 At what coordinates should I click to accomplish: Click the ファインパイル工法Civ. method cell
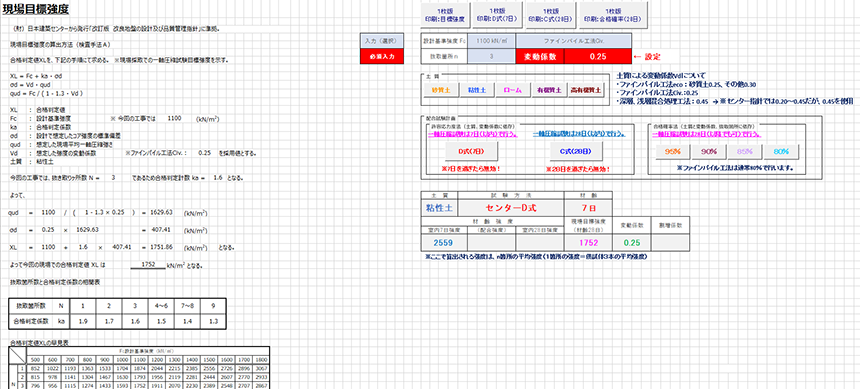click(574, 41)
